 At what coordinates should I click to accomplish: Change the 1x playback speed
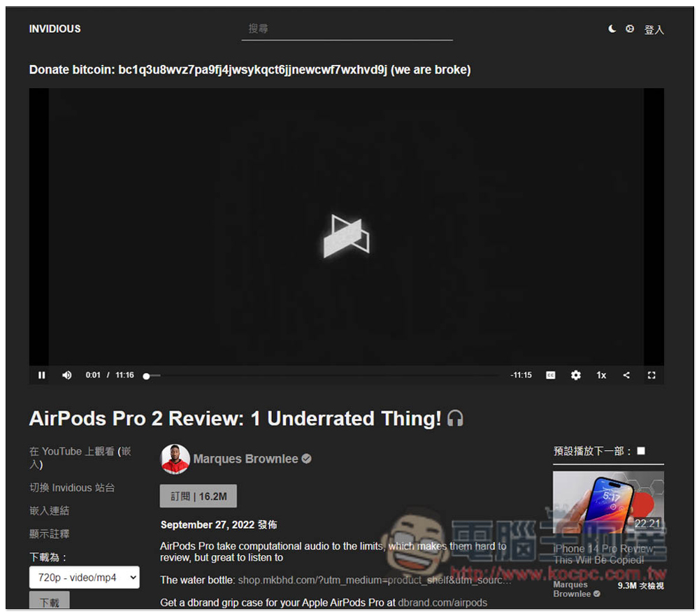click(601, 375)
